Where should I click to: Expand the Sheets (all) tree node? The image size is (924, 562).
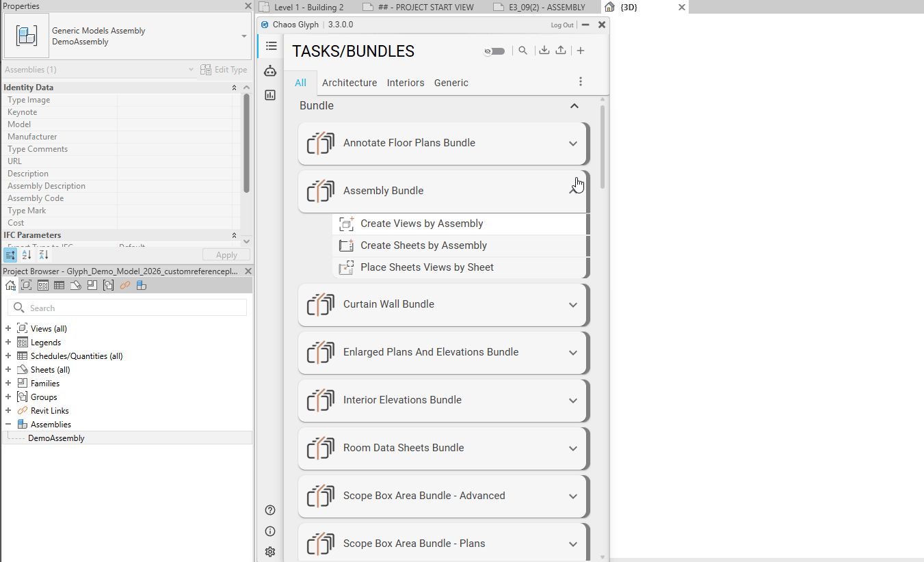tap(8, 370)
